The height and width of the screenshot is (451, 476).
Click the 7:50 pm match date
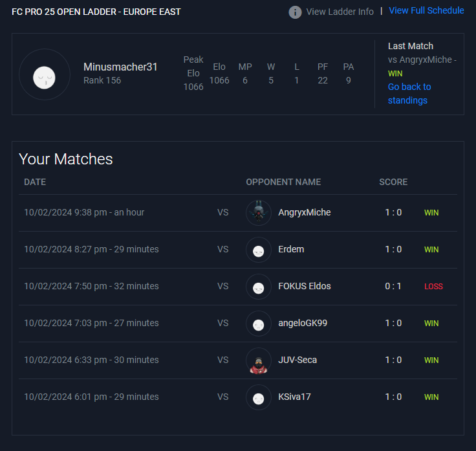(x=91, y=286)
